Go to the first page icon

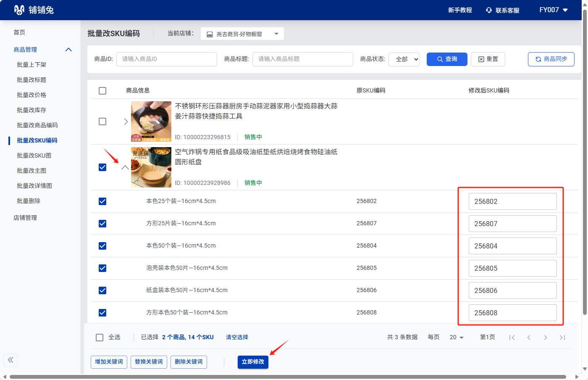pos(512,338)
